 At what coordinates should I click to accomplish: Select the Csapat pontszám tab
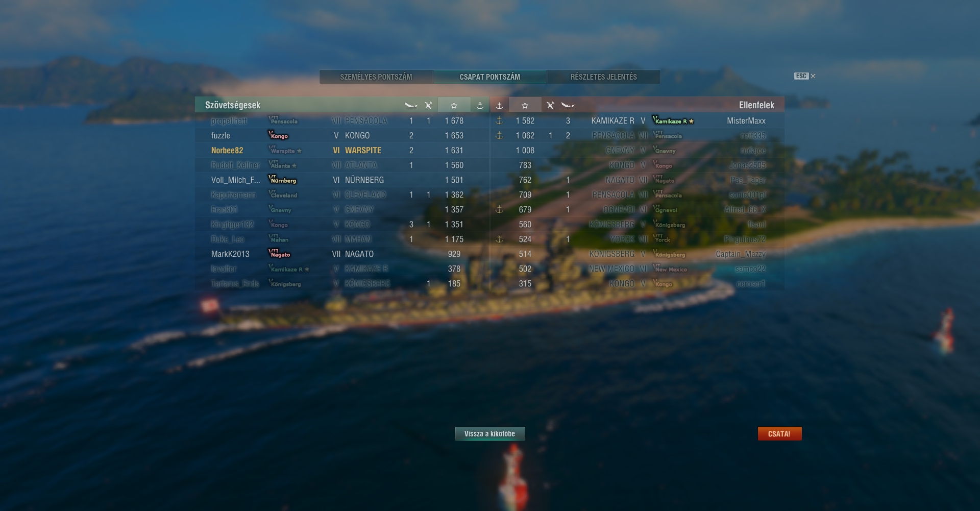(490, 77)
